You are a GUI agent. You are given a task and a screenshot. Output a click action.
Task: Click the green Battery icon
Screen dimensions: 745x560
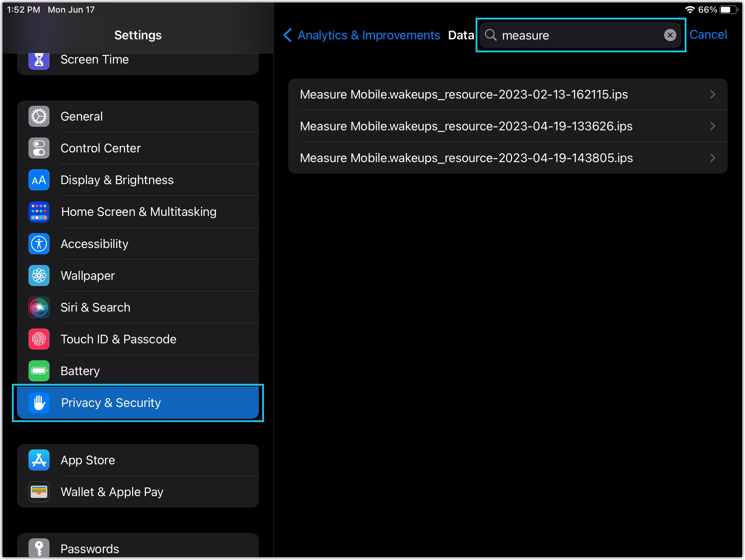point(39,371)
